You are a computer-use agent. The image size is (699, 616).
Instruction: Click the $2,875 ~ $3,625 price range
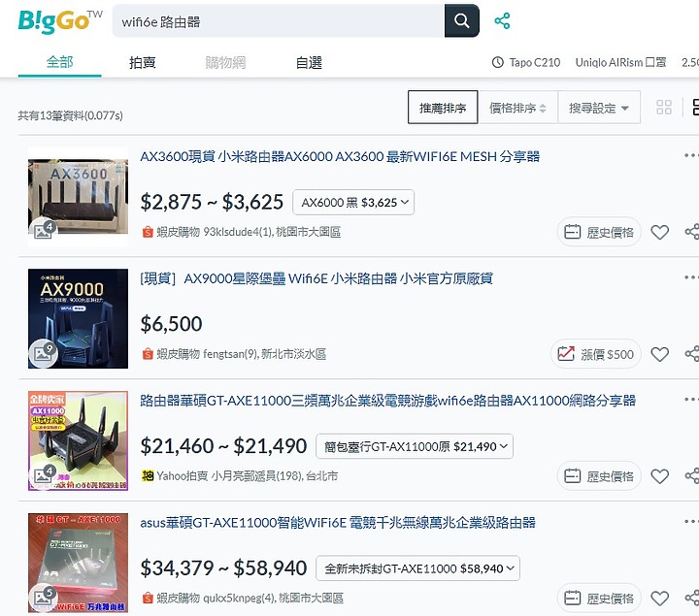(212, 202)
